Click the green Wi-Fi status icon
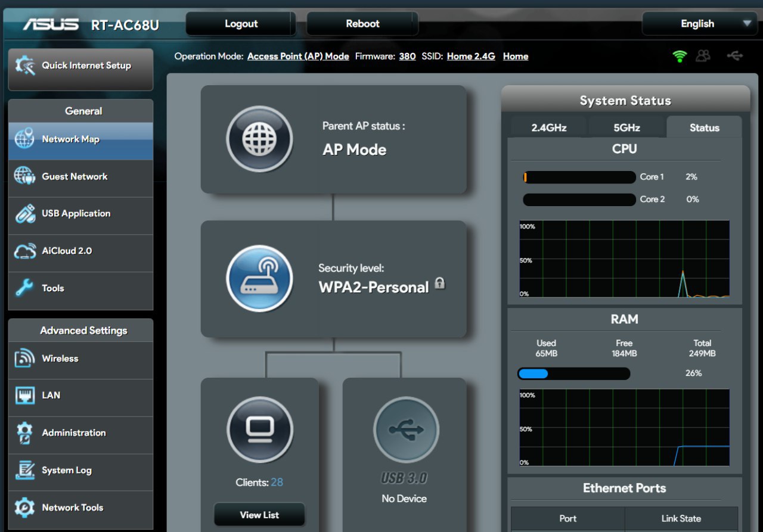This screenshot has width=763, height=532. tap(680, 56)
